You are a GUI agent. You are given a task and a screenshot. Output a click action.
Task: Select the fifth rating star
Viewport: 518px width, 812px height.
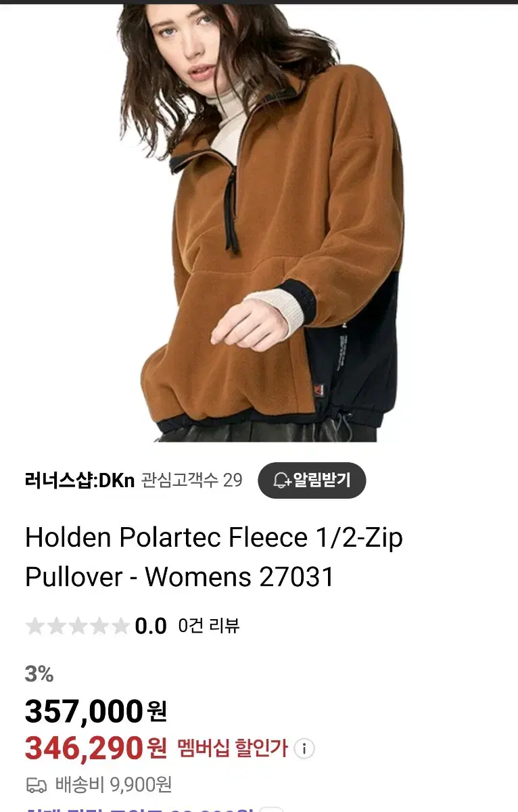120,627
